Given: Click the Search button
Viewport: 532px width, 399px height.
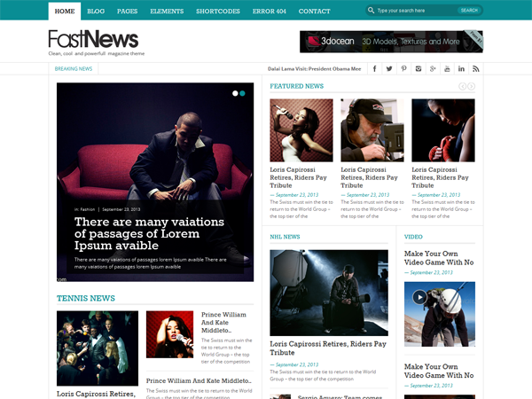Looking at the screenshot, I should 469,11.
